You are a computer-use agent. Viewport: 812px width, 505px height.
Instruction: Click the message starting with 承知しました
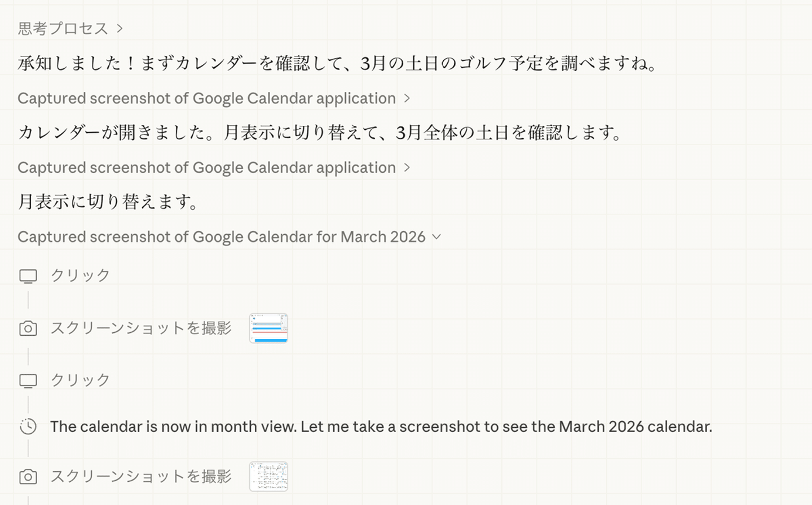tap(338, 63)
